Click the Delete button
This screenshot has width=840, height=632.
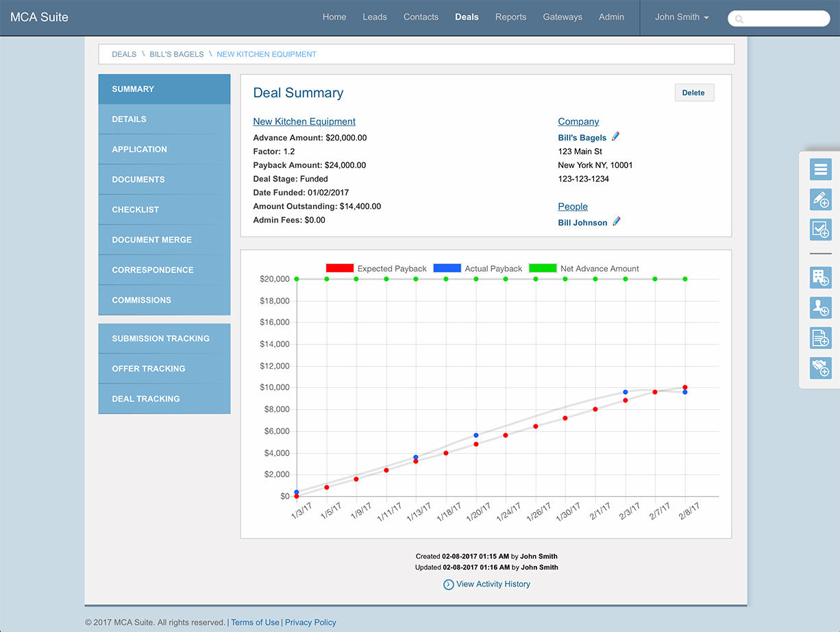(x=693, y=93)
